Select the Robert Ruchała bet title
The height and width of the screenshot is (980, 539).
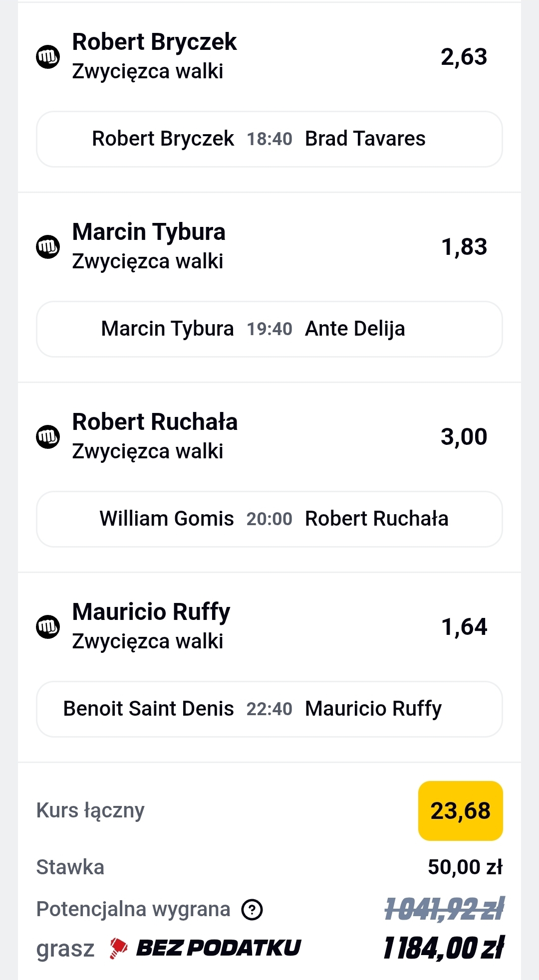coord(155,422)
